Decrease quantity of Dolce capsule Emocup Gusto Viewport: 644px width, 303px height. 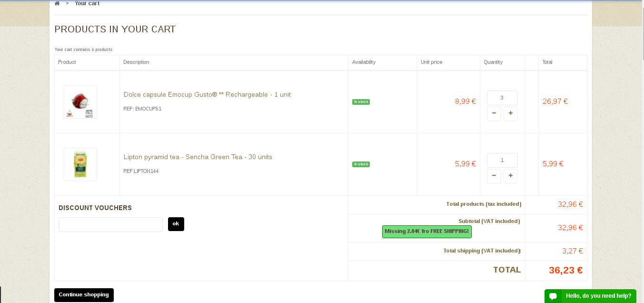point(494,114)
